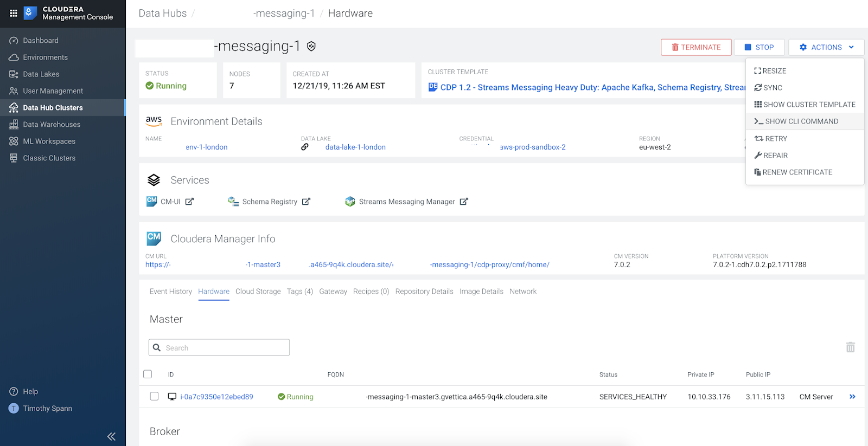Open instance i-0a7c9350e12ebed89 link
This screenshot has height=446, width=868.
click(216, 397)
